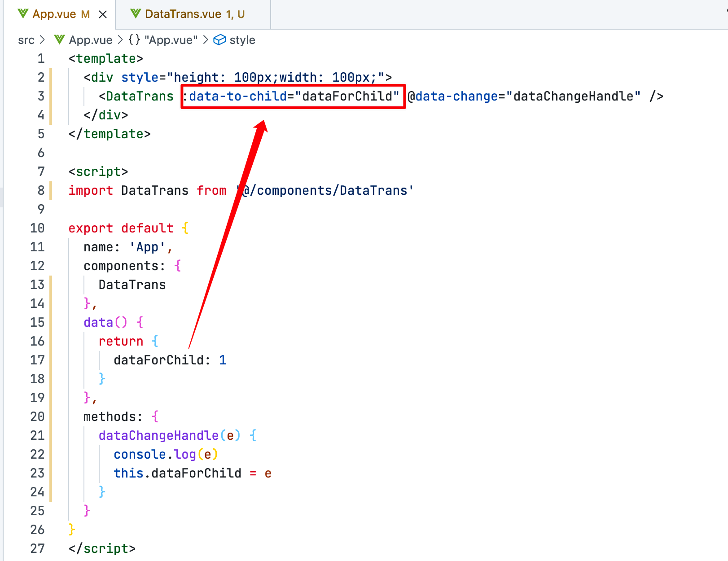Switch to the App.vue tab

coord(58,14)
